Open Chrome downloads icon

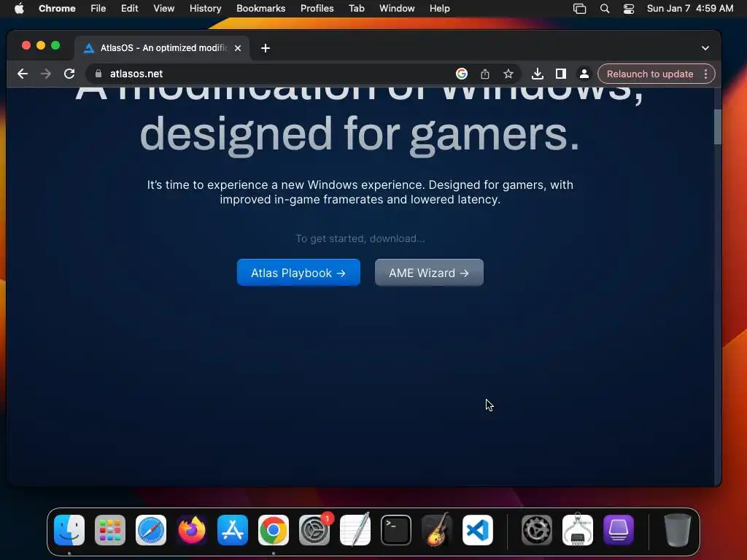(538, 74)
